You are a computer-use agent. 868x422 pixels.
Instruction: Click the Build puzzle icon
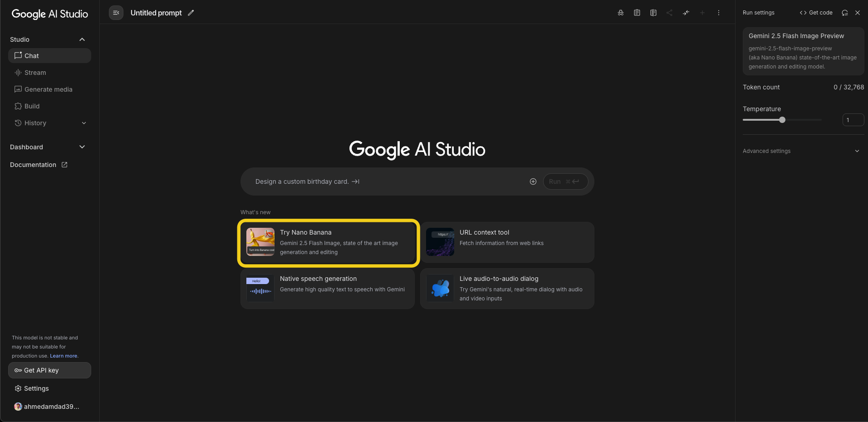18,106
